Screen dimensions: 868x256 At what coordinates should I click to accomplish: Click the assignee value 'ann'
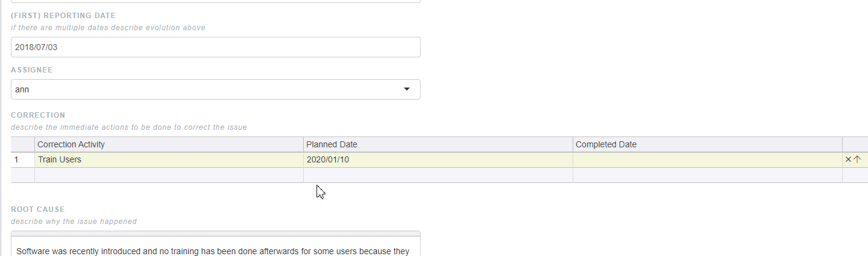click(x=22, y=89)
